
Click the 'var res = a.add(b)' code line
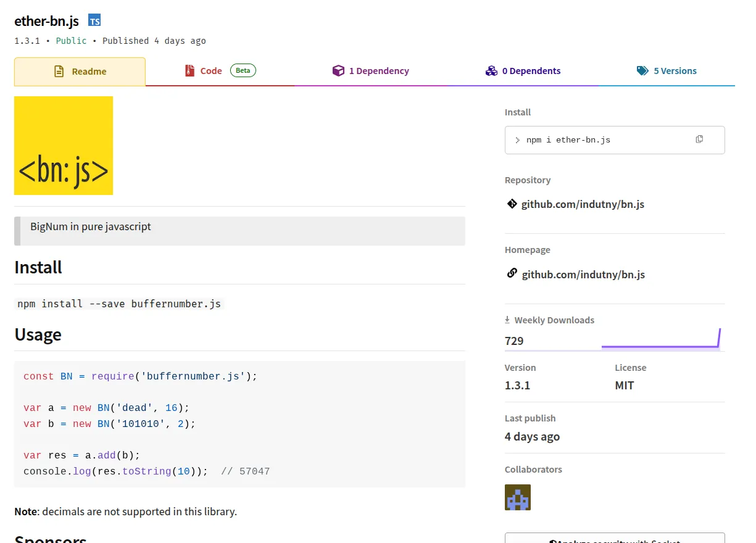[82, 455]
